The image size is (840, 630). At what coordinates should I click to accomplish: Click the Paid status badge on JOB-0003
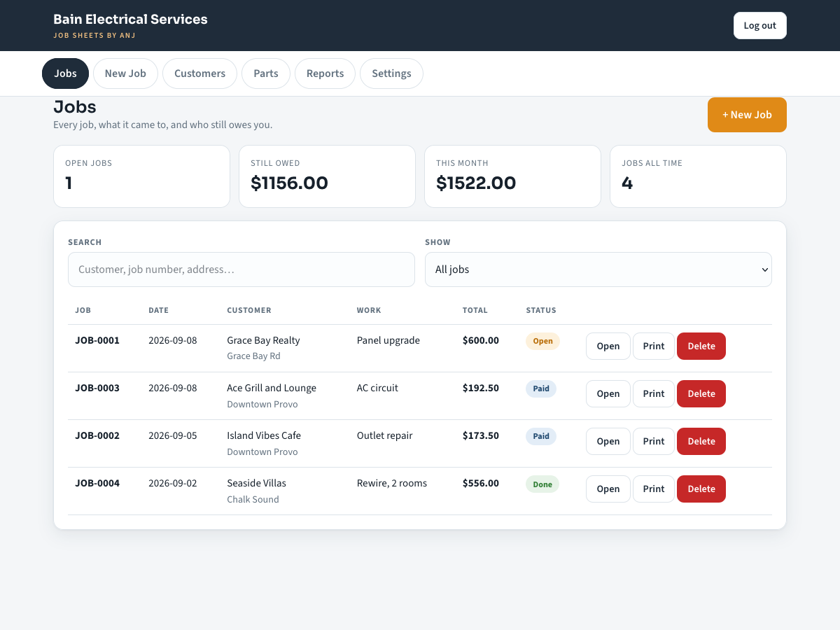click(541, 388)
